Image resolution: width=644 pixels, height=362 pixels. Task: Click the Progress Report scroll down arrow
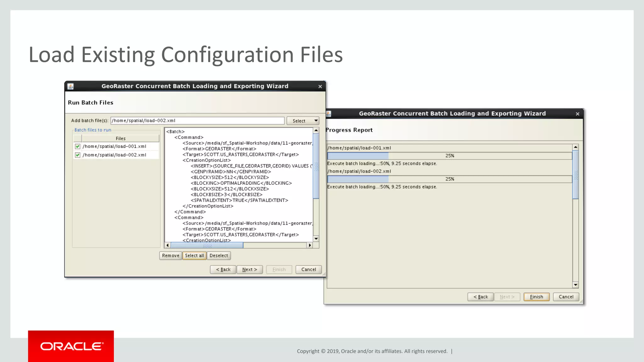tap(575, 285)
